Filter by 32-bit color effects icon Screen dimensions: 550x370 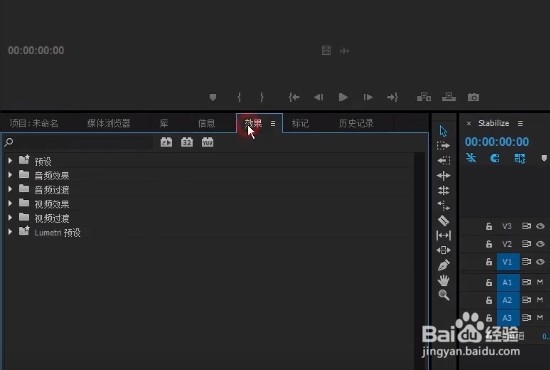(x=187, y=142)
